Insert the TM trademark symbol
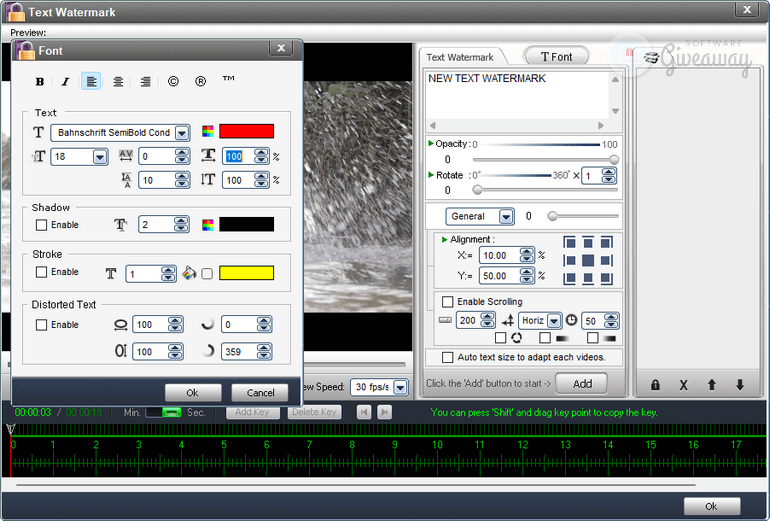Image resolution: width=770 pixels, height=521 pixels. pos(228,80)
